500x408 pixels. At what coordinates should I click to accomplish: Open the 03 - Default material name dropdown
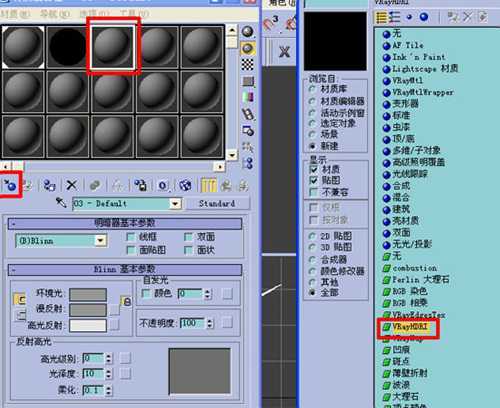(175, 203)
